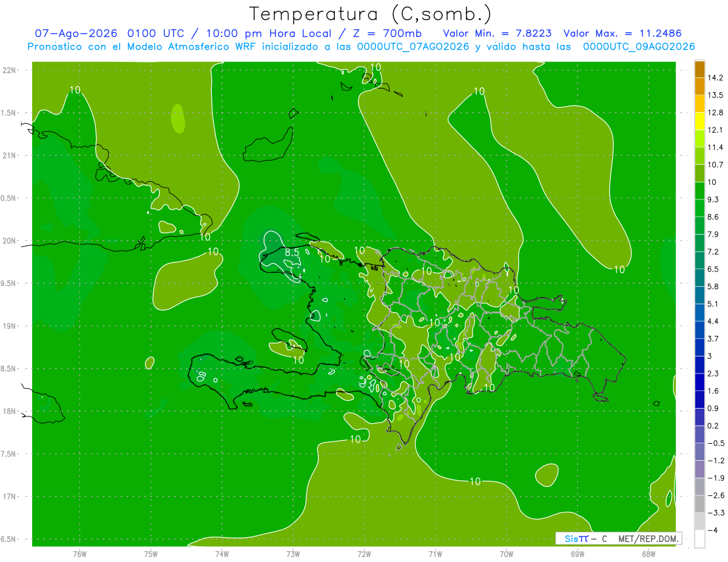
Task: Click the title "Temperatura (C,somb.)"
Action: (x=370, y=13)
